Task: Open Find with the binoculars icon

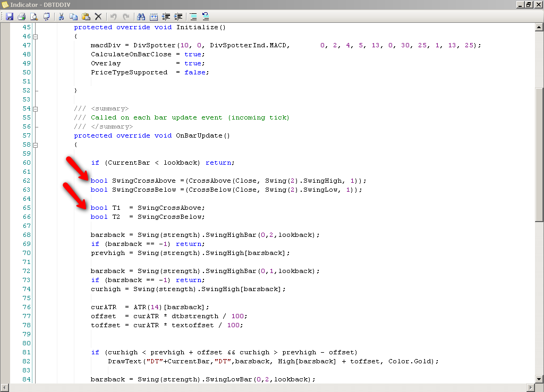Action: tap(141, 16)
